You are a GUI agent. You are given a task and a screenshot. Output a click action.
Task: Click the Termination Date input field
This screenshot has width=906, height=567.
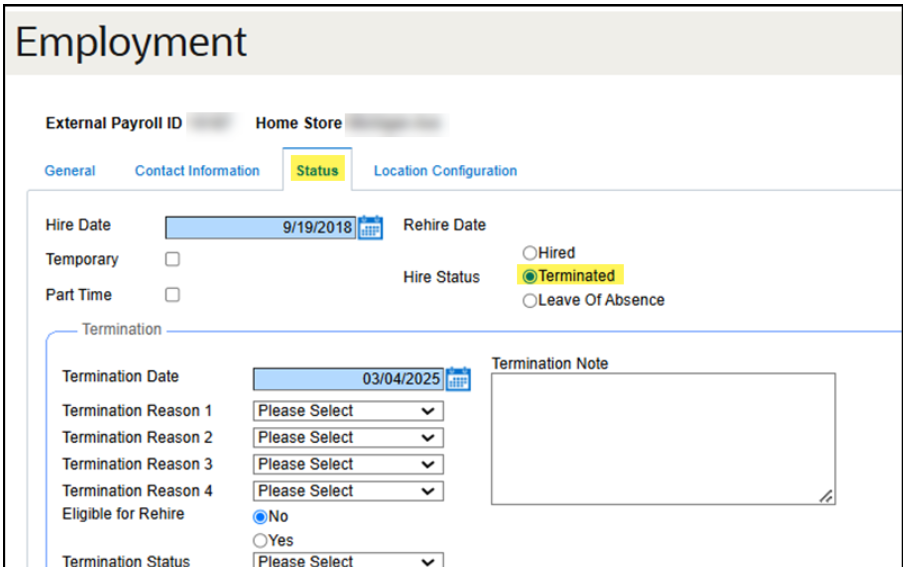tap(346, 379)
